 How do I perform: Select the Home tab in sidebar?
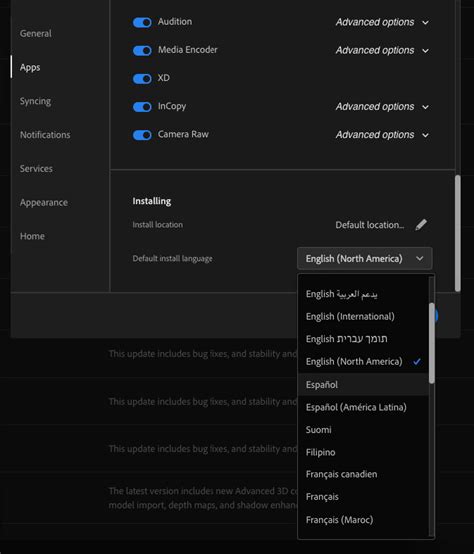[32, 236]
